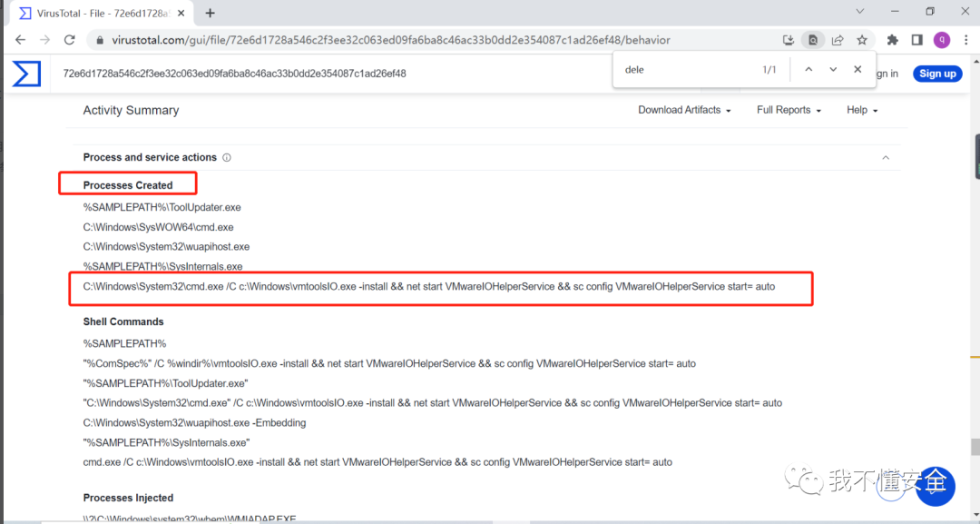Click the Sign in link

887,74
